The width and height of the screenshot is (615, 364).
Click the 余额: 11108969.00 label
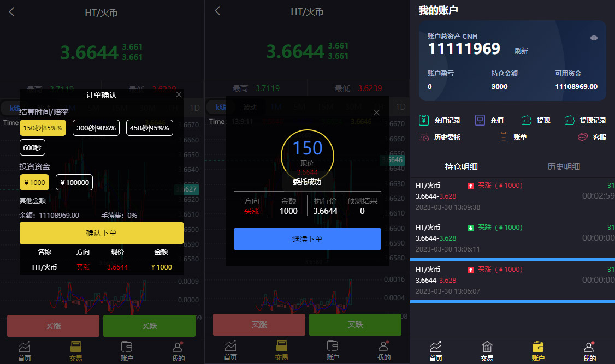pos(49,215)
